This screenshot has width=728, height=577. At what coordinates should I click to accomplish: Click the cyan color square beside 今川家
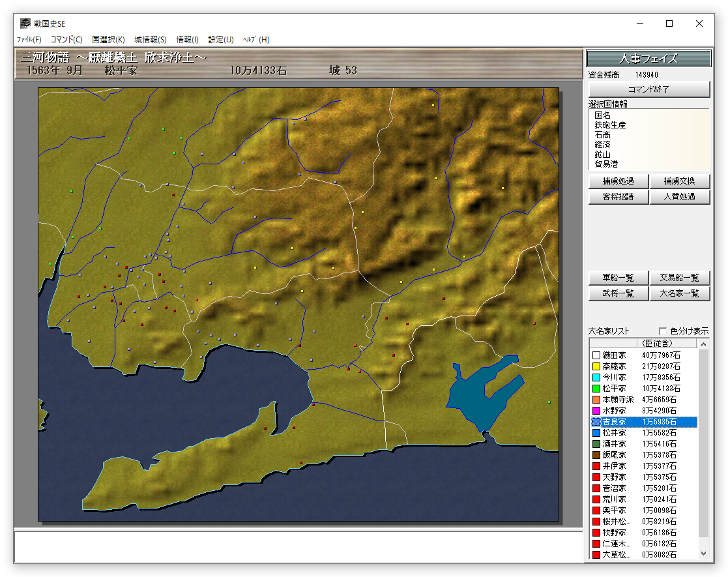tap(596, 377)
